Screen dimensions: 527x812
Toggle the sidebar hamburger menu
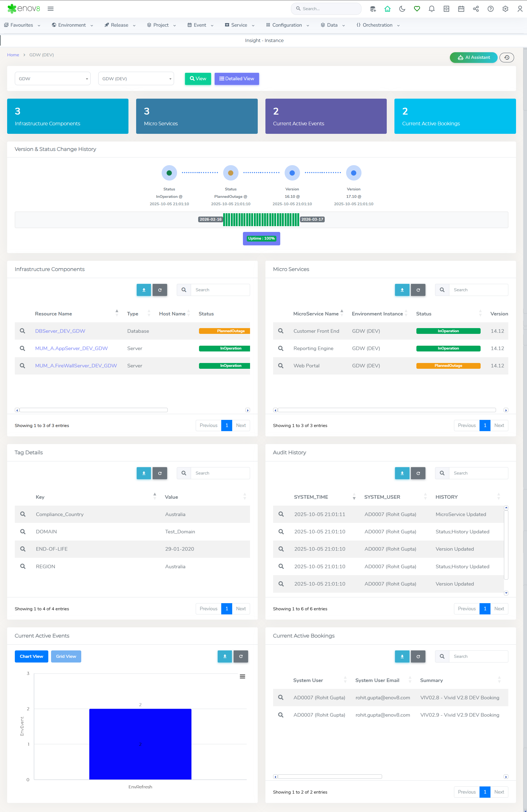click(51, 9)
